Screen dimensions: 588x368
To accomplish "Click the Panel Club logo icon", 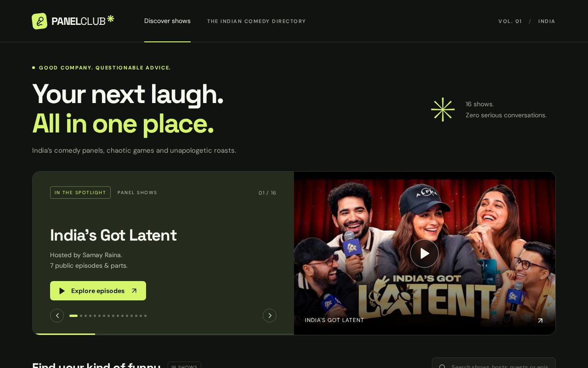I will pos(40,21).
